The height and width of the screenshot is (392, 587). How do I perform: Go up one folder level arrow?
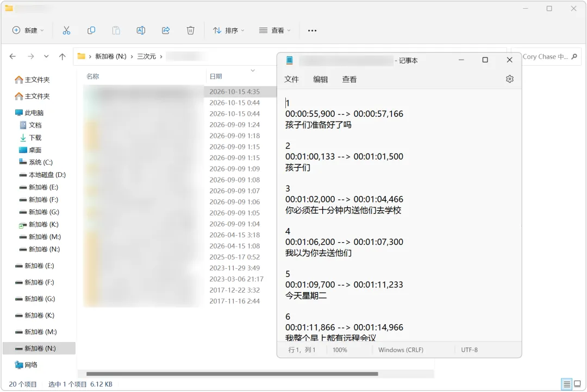tap(62, 56)
